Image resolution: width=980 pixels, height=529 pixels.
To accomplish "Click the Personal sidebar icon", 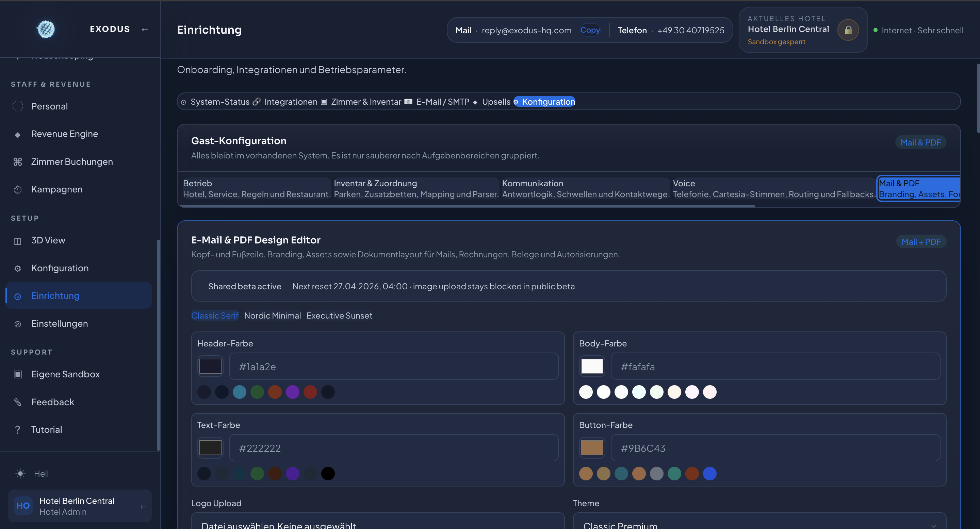I will pos(17,106).
